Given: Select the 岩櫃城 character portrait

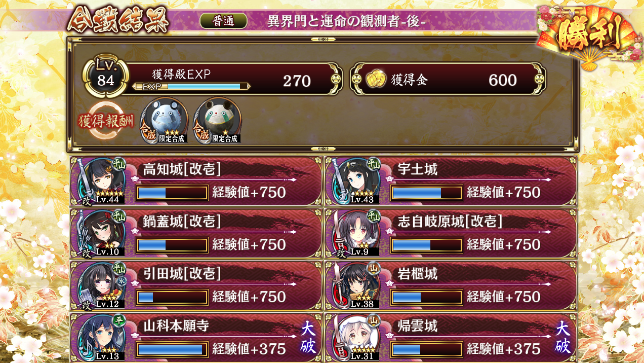Looking at the screenshot, I should click(x=354, y=285).
